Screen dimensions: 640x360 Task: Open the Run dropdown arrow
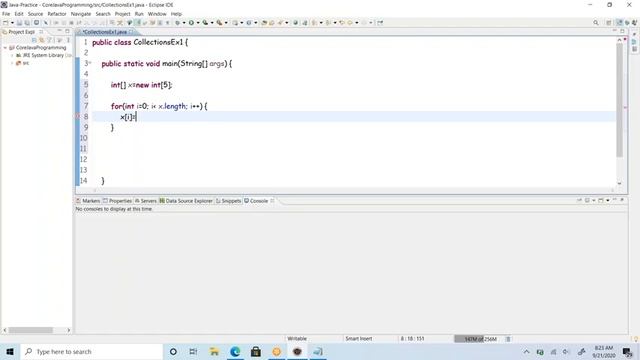(198, 22)
